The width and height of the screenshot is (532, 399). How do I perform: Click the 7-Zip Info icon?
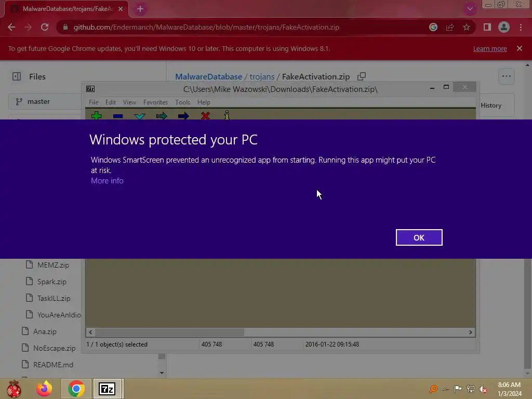click(227, 115)
